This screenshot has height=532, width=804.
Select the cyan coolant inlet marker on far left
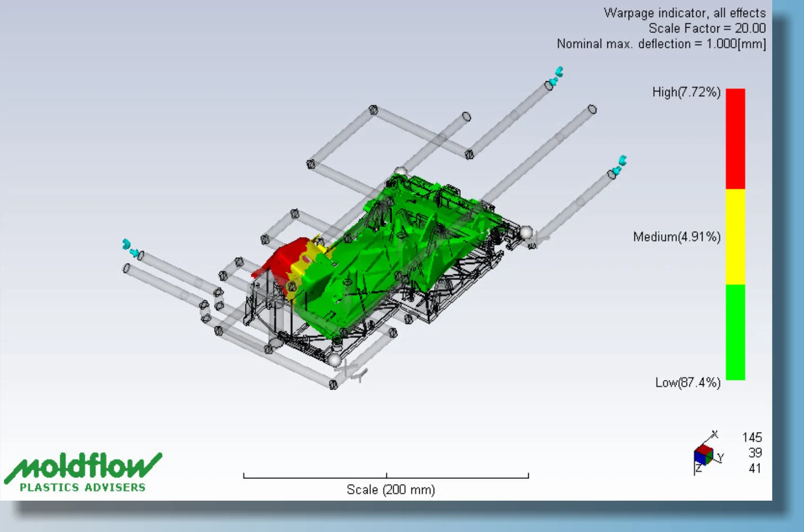130,248
